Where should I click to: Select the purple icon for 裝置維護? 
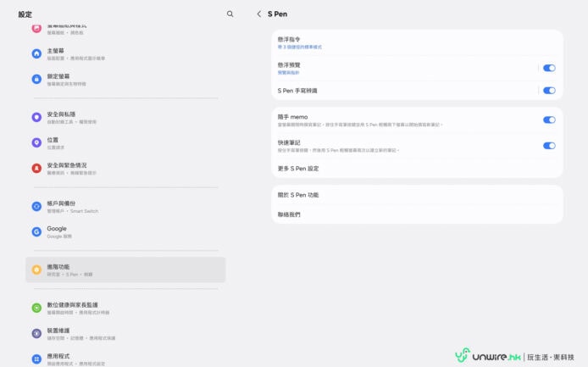(36, 333)
